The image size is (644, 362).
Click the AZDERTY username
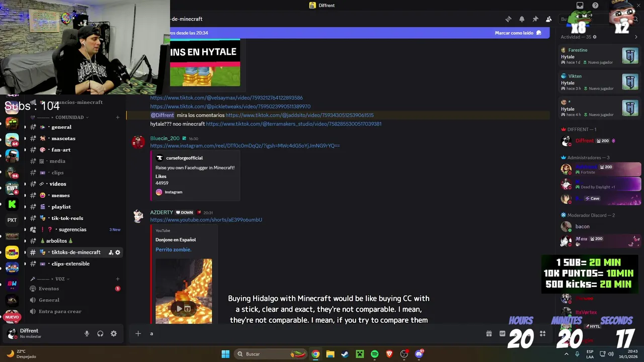pyautogui.click(x=162, y=212)
